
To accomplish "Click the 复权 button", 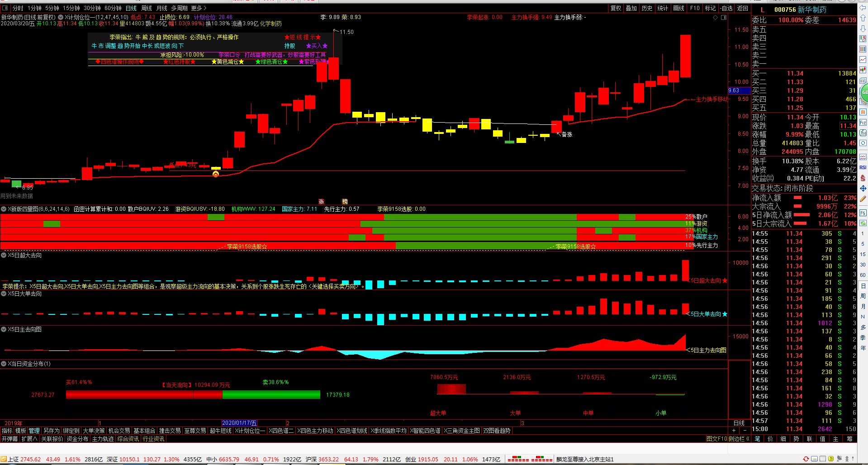I will point(616,8).
